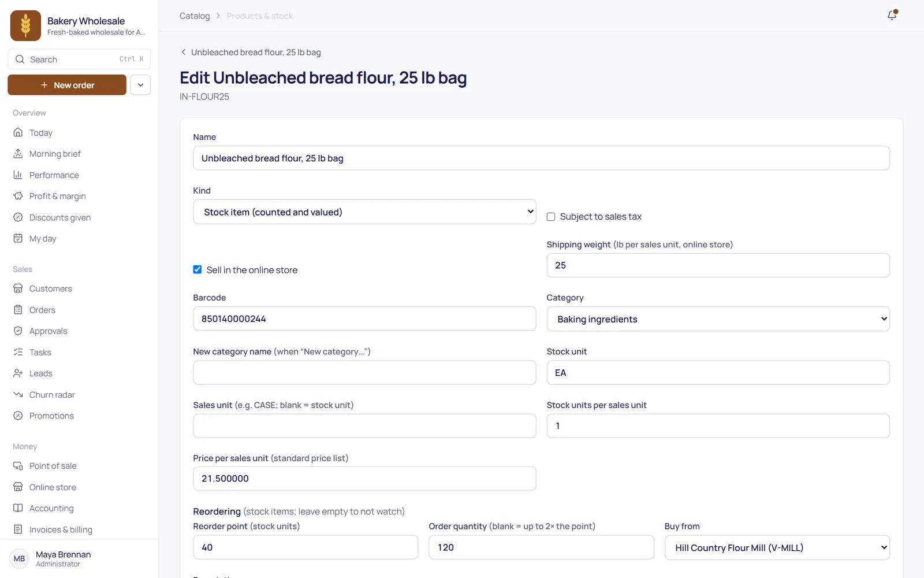Expand the New order options chevron

(x=140, y=85)
